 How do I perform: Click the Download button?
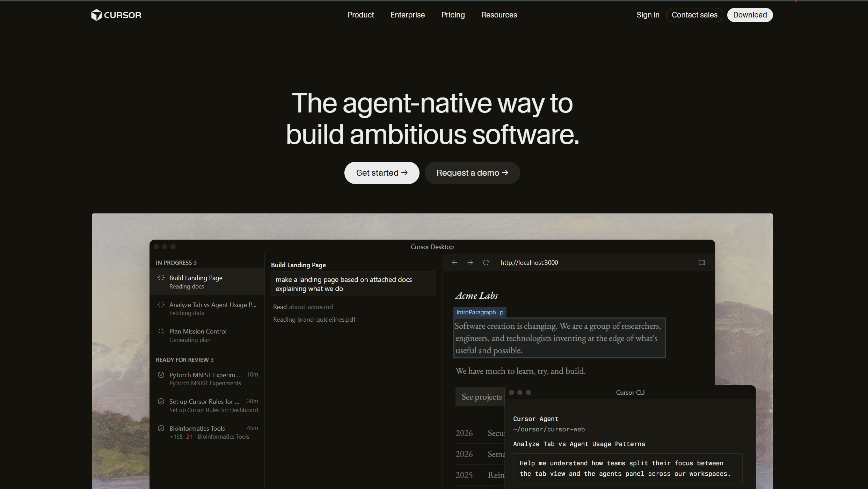pos(750,15)
